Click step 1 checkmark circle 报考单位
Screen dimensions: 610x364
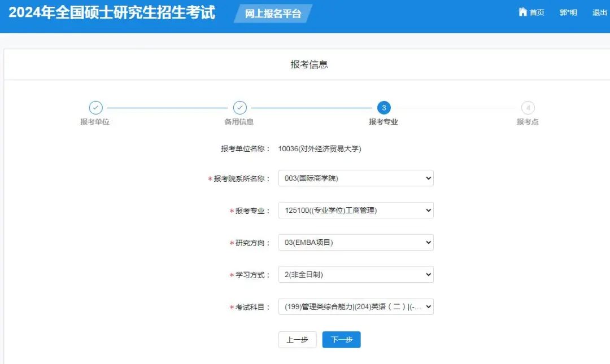click(95, 108)
